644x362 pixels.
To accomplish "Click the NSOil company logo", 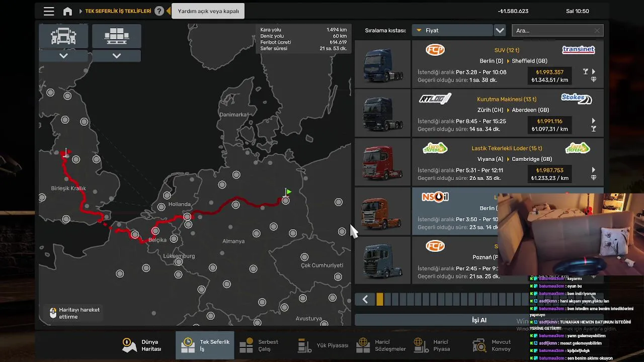I will (x=435, y=197).
